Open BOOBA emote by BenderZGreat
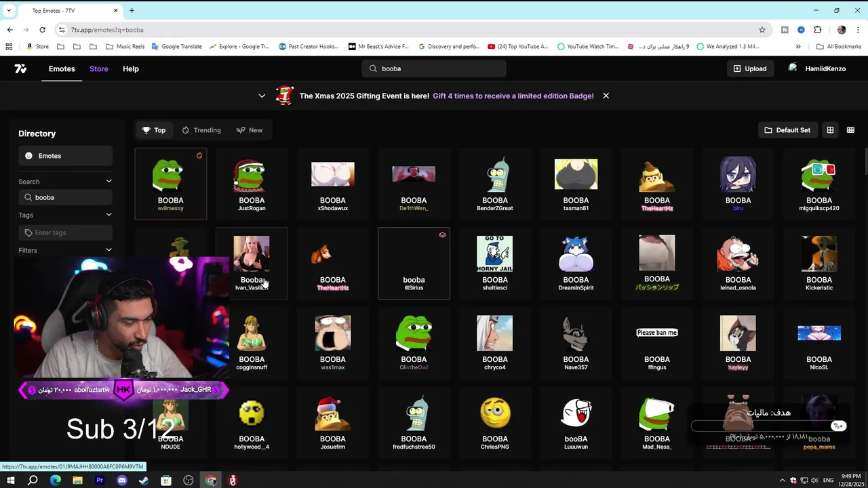The image size is (868, 488). coord(495,184)
